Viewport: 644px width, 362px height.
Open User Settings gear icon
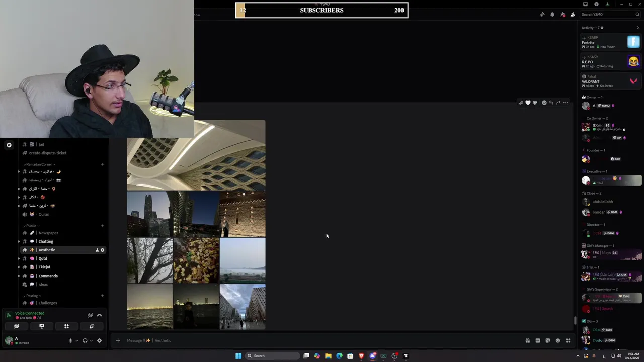click(x=99, y=340)
